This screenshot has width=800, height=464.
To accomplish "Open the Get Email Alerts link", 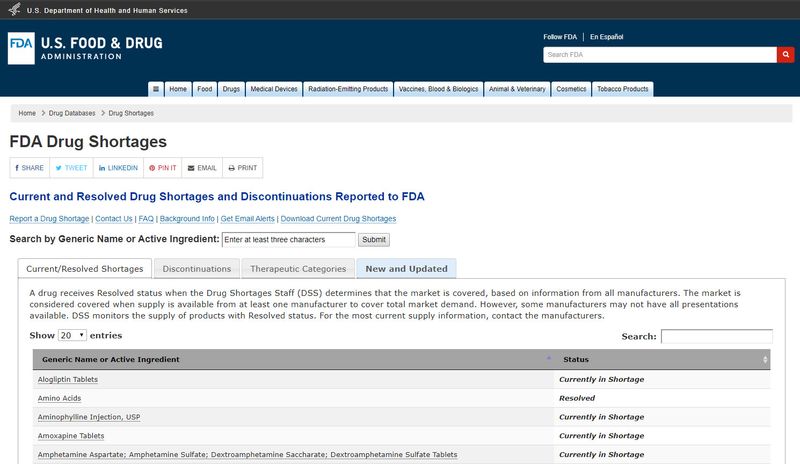I will (247, 218).
